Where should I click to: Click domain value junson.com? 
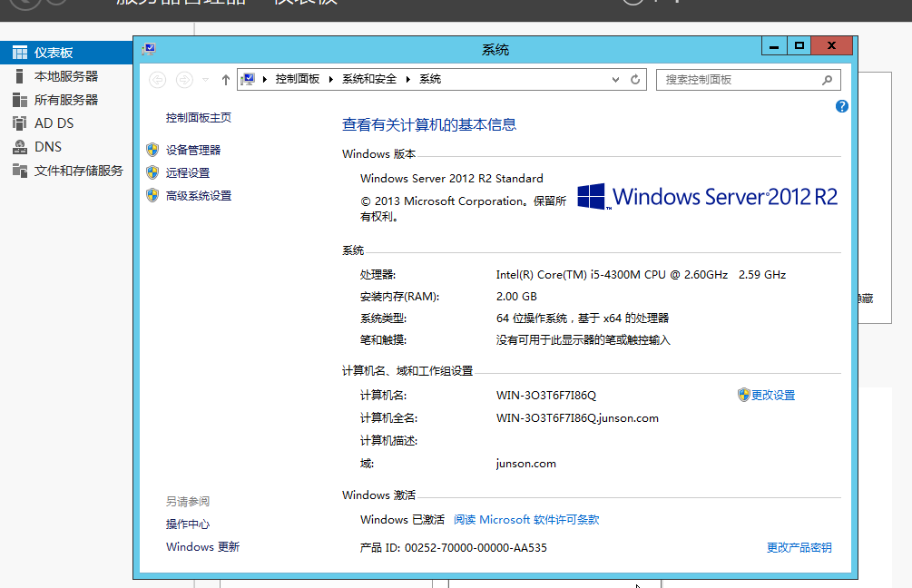[x=525, y=464]
